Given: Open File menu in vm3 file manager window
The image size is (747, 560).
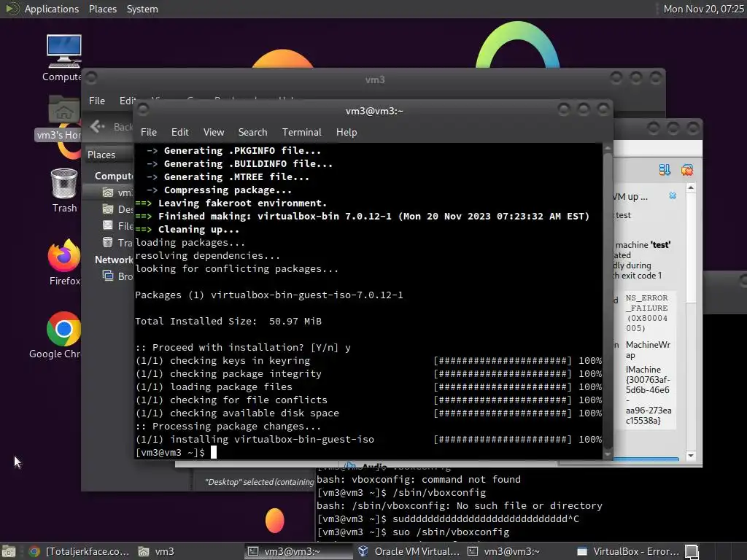Looking at the screenshot, I should point(97,101).
